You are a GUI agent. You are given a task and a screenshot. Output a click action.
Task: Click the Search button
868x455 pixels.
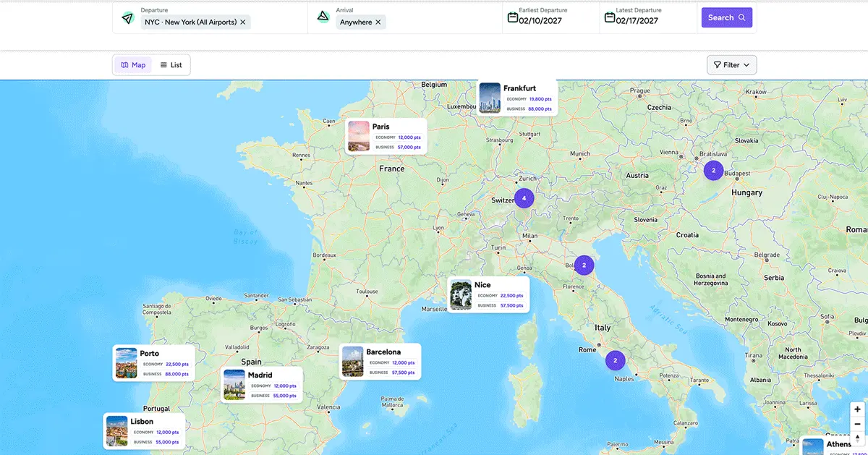(727, 17)
